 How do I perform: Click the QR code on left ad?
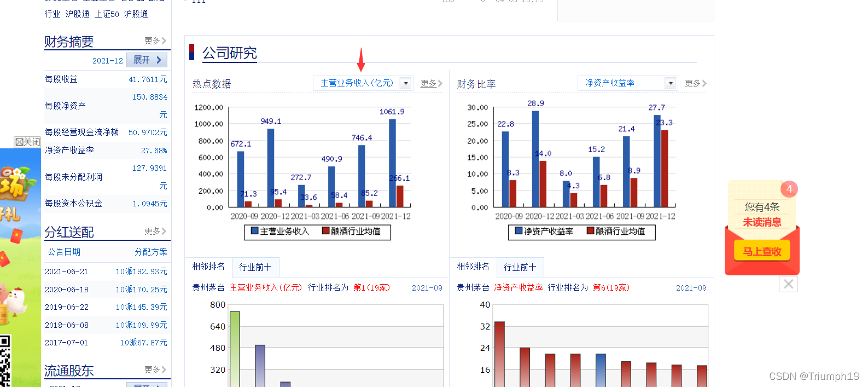coord(5,361)
